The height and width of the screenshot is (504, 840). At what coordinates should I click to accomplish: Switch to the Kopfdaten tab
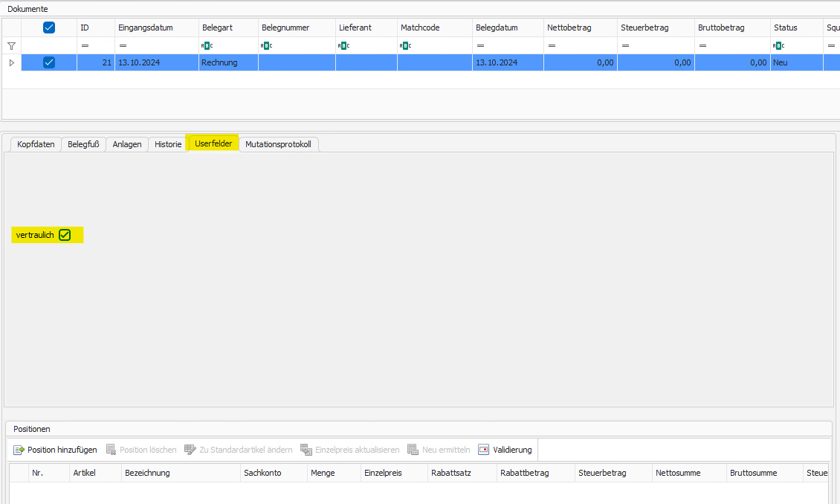pos(36,144)
